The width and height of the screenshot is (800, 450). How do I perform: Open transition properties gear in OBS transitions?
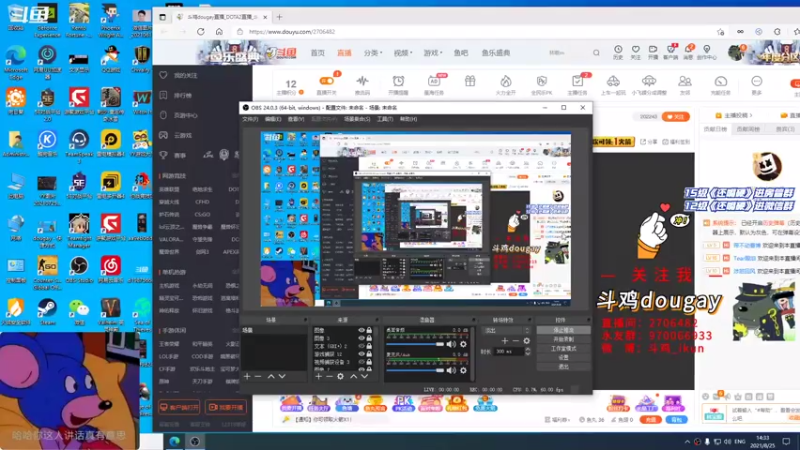click(x=527, y=341)
